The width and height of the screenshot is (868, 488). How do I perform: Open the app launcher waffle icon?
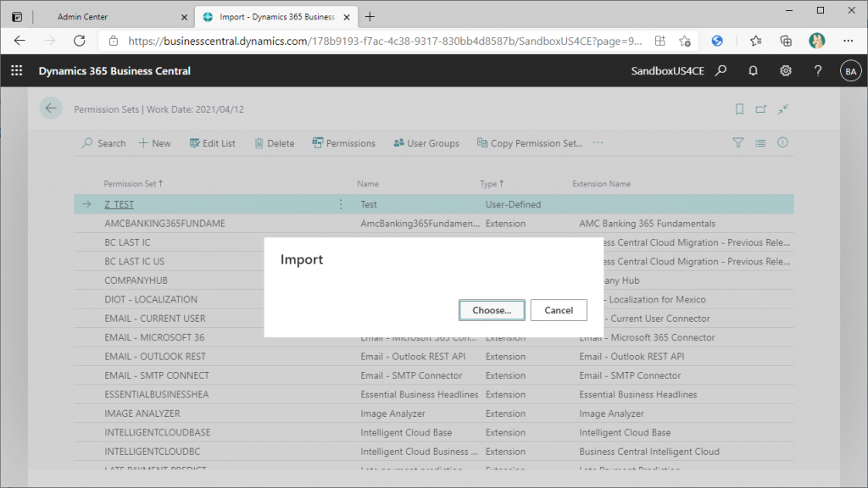click(x=17, y=71)
